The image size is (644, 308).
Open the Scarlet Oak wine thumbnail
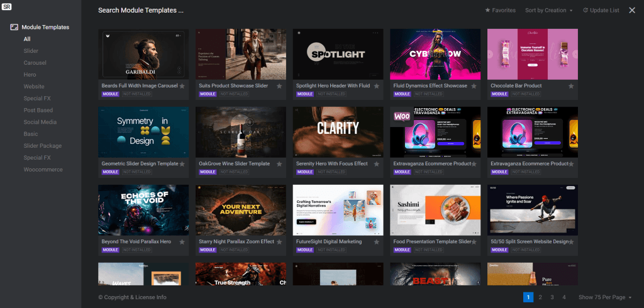pos(241,132)
